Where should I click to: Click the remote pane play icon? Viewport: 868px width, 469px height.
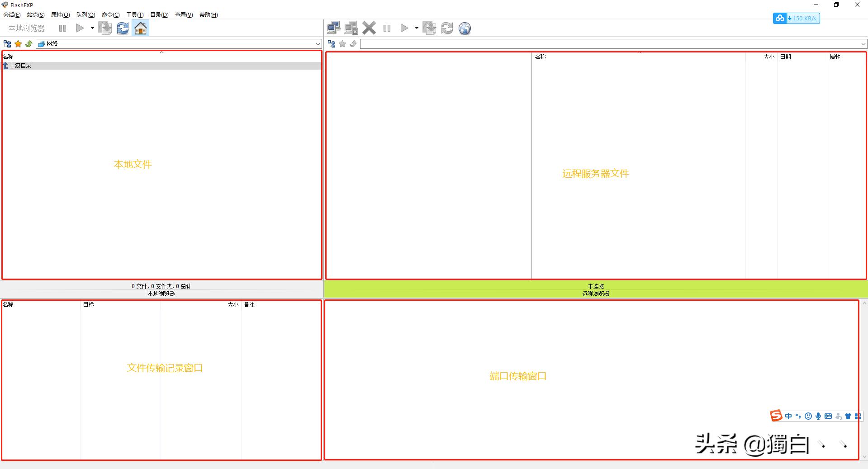coord(404,28)
